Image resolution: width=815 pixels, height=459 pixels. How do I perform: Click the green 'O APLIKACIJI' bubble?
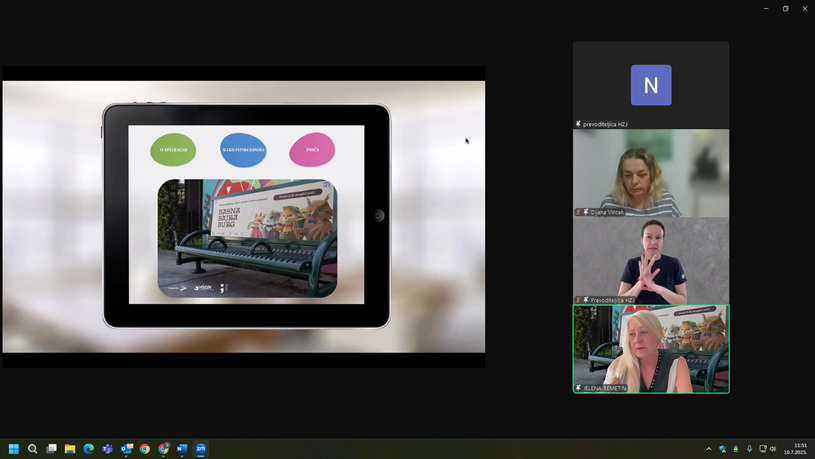point(173,150)
